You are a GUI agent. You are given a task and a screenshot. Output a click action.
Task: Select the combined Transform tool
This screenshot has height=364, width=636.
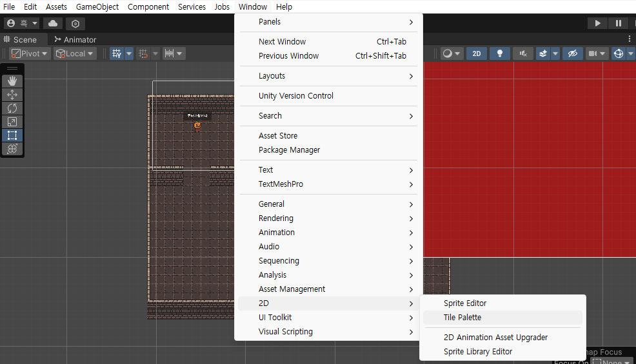(x=12, y=149)
